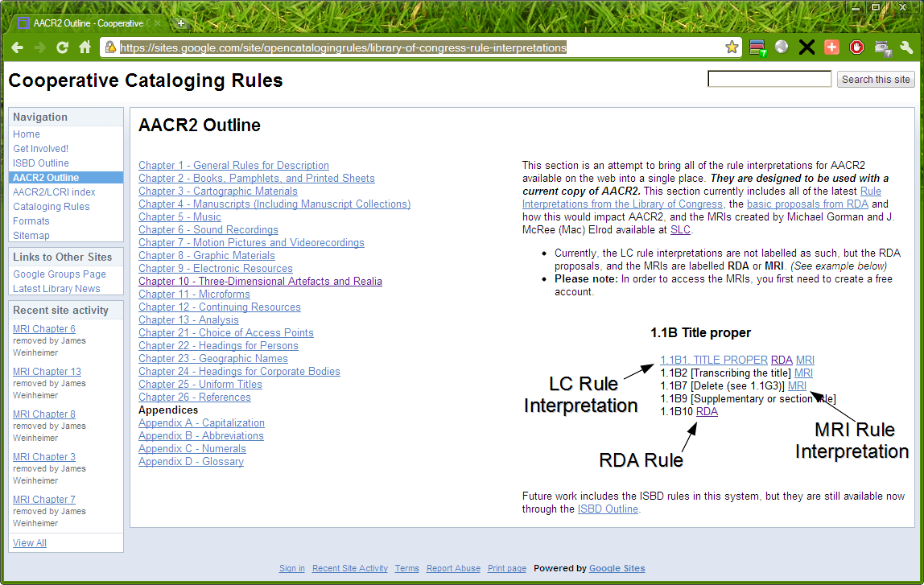Click the orange plus extension icon

click(x=831, y=47)
